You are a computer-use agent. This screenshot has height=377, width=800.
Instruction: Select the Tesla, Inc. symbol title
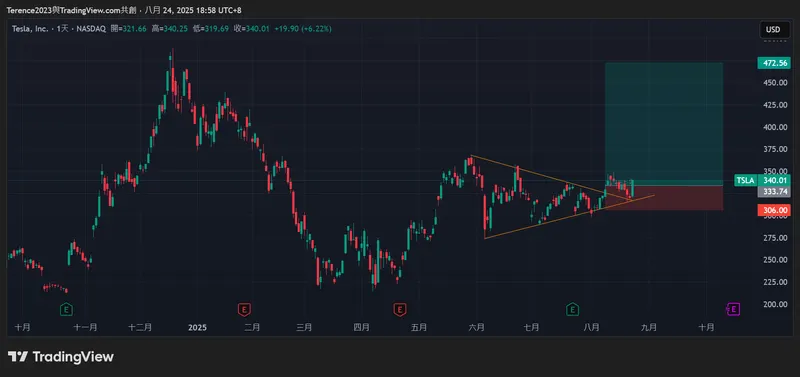pos(30,29)
